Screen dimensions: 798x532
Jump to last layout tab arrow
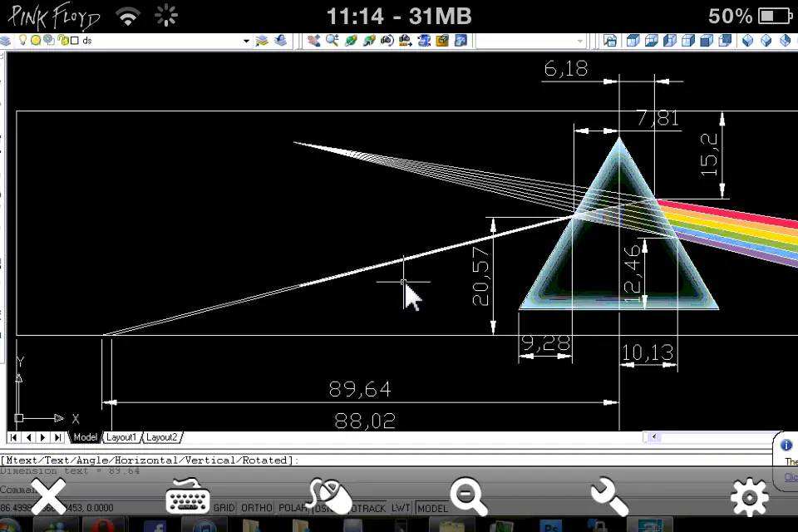pos(57,437)
